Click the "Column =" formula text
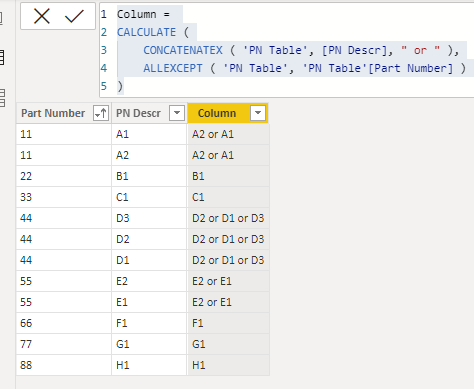 tap(143, 14)
